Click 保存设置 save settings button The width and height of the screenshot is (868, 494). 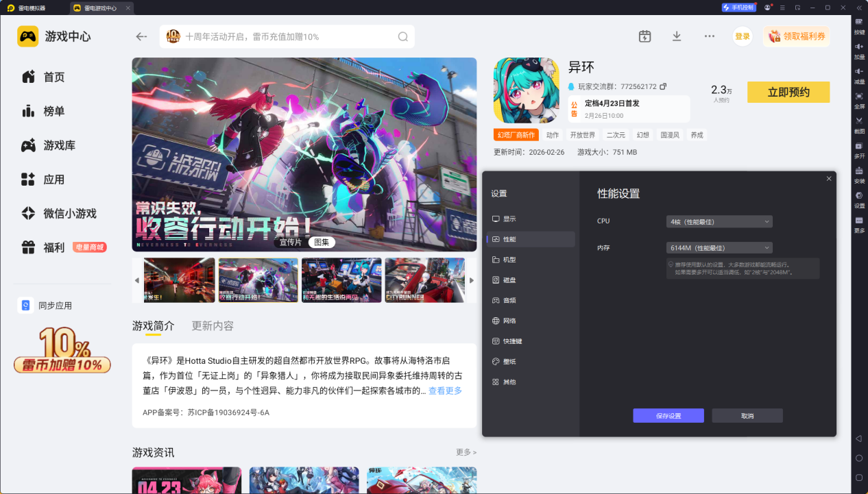pyautogui.click(x=668, y=416)
